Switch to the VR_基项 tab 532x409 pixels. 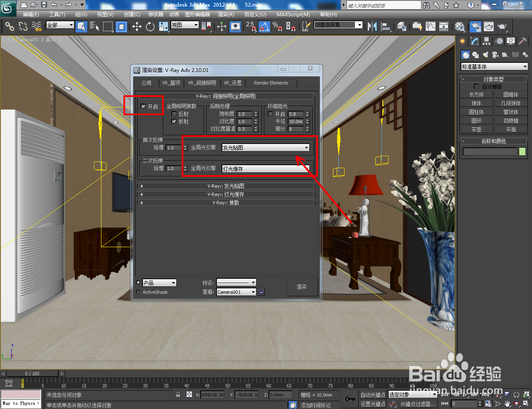(171, 83)
